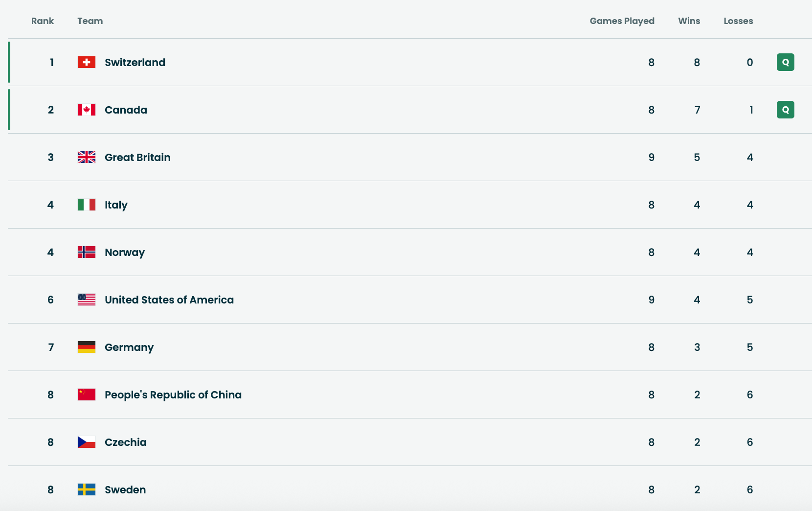Click the Sweden flag icon

[87, 489]
